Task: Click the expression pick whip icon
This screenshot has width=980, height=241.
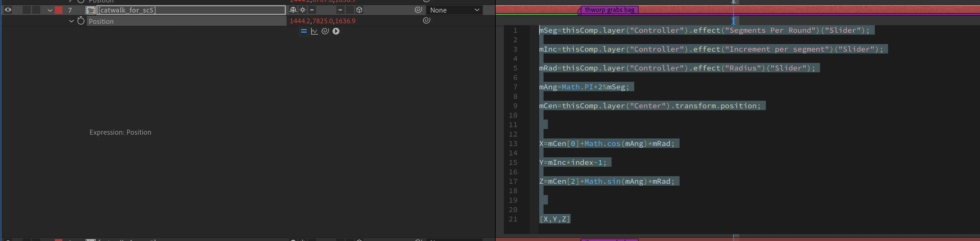Action: click(x=325, y=31)
